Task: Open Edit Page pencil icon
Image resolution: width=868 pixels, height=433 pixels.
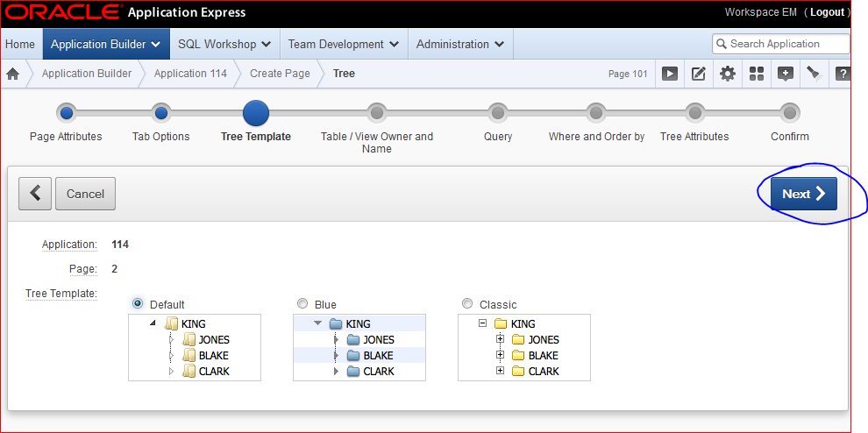Action: pyautogui.click(x=699, y=74)
